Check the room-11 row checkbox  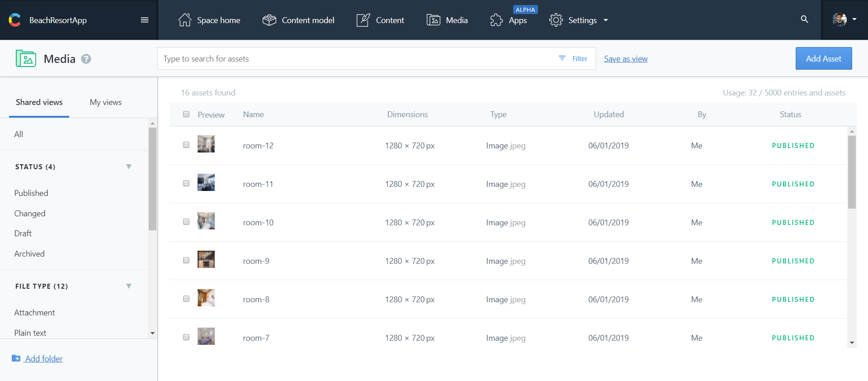point(186,183)
